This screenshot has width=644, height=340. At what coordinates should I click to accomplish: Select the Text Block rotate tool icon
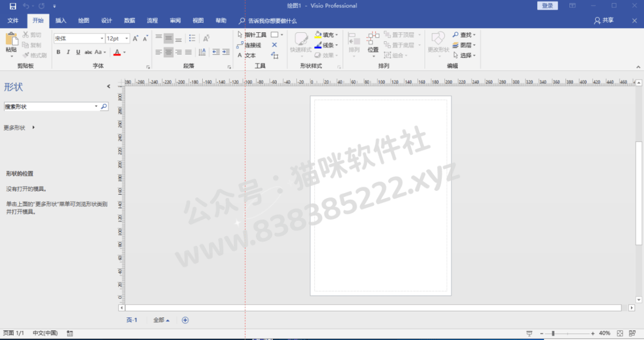pos(274,55)
